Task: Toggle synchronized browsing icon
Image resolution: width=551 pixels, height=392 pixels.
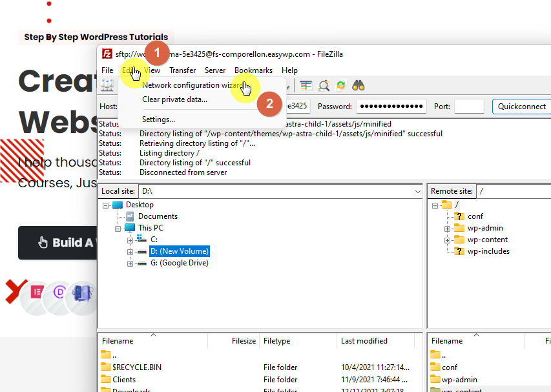Action: coord(341,85)
